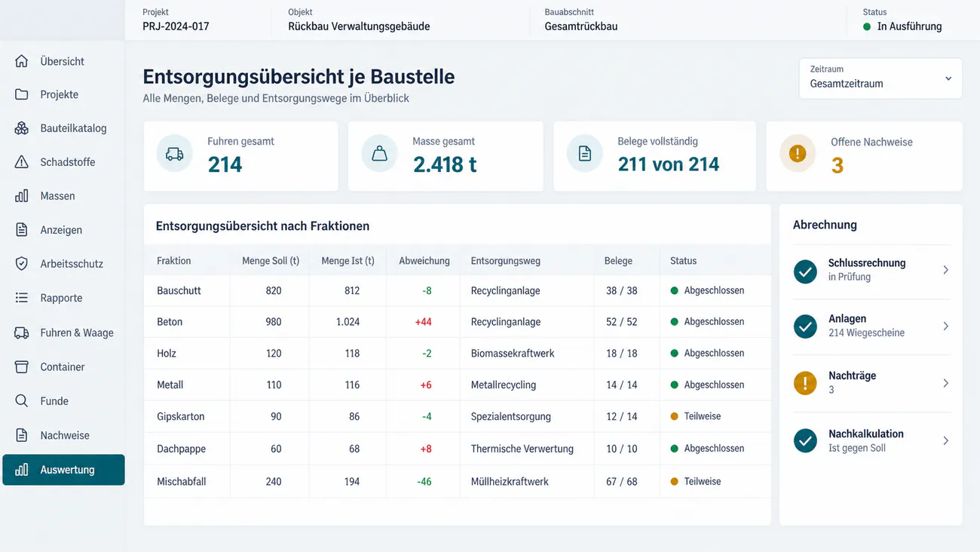Click the container icon in the sidebar
This screenshot has width=980, height=552.
(22, 366)
